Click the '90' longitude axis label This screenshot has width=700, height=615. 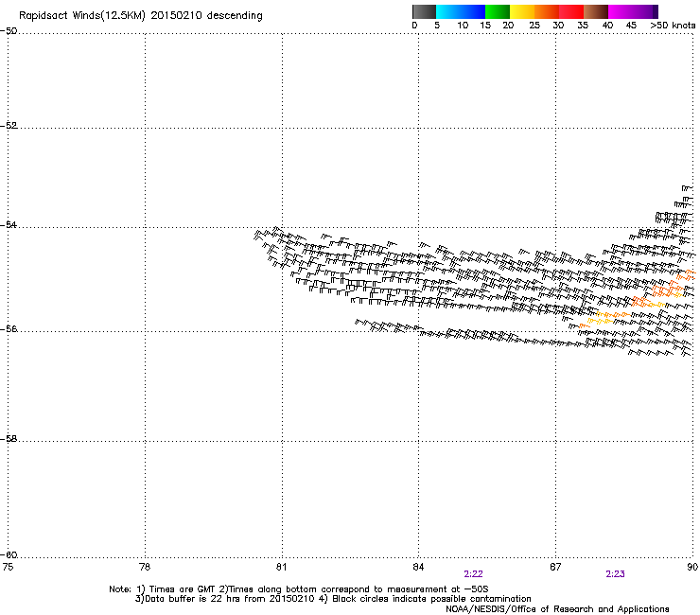coord(692,567)
